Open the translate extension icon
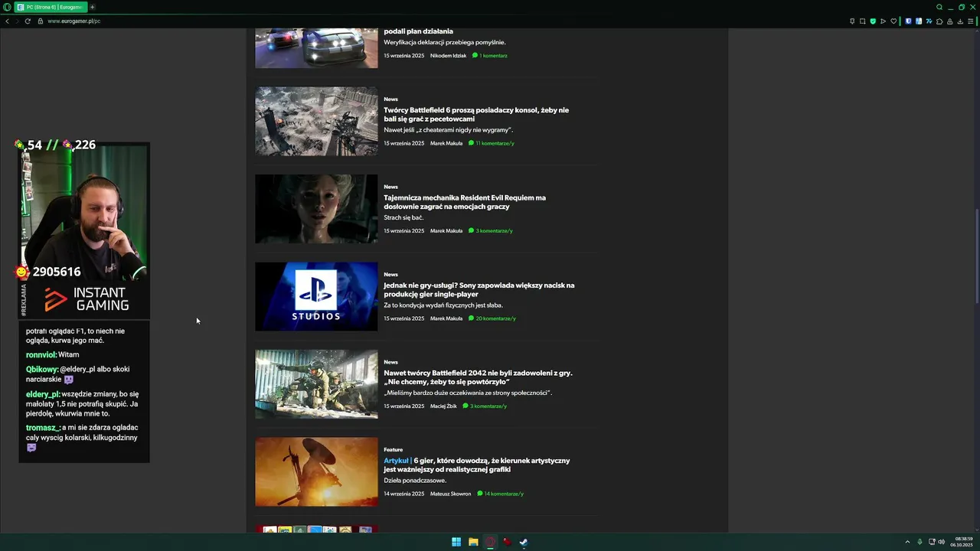The height and width of the screenshot is (551, 980). pos(919,21)
